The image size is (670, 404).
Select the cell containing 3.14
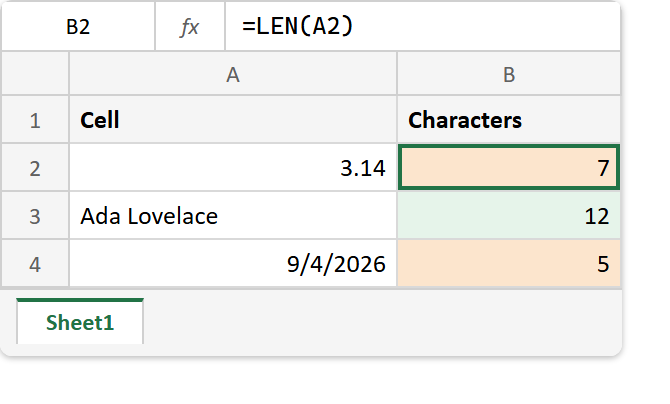coord(233,168)
